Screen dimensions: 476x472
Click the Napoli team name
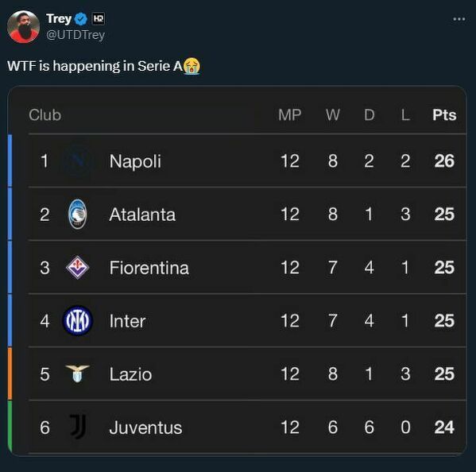135,161
